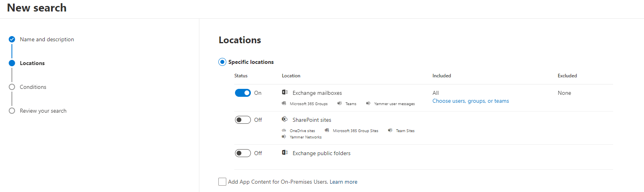
Task: Open the Learn more link
Action: point(344,182)
